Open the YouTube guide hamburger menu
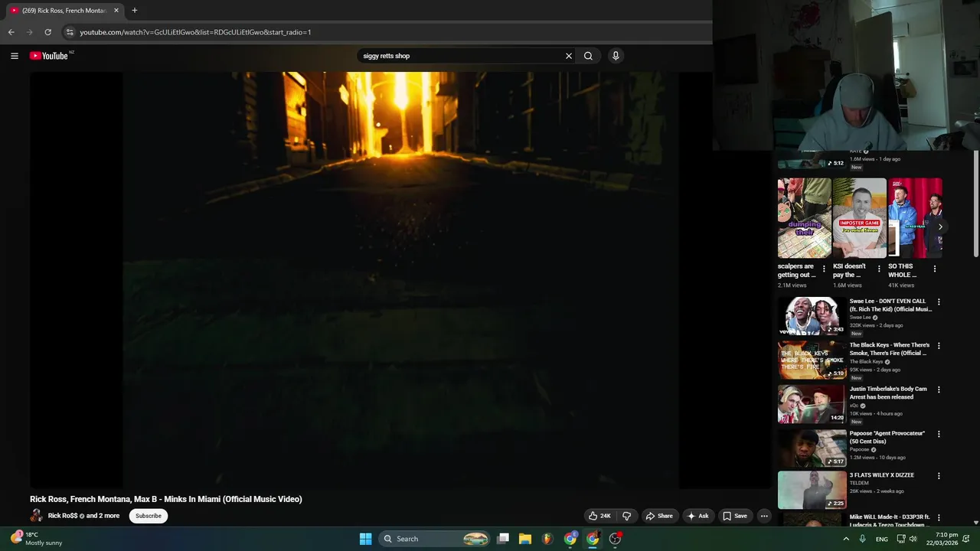This screenshot has height=551, width=980. (14, 56)
